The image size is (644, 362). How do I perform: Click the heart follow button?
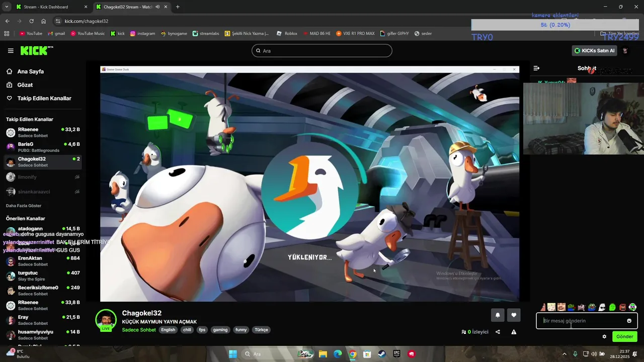pos(514,315)
